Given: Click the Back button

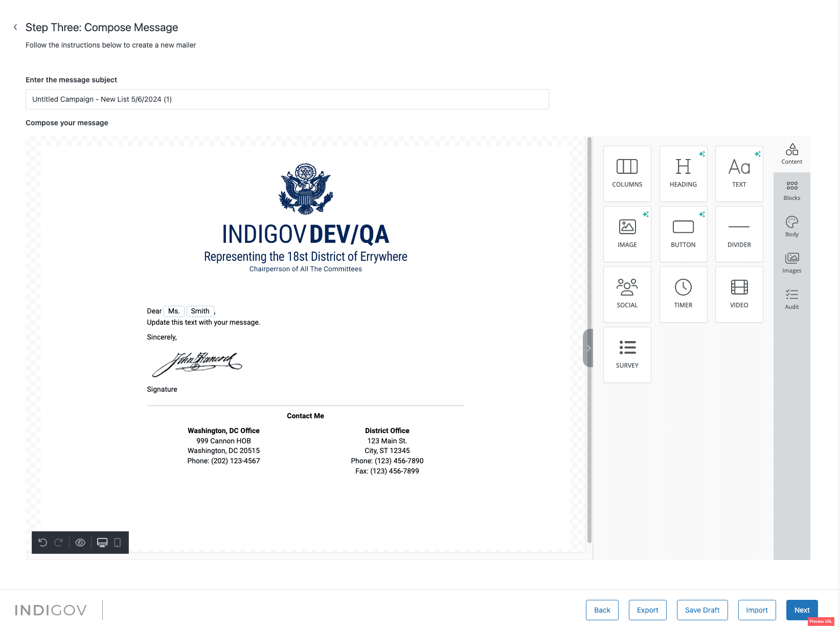Looking at the screenshot, I should click(x=602, y=610).
